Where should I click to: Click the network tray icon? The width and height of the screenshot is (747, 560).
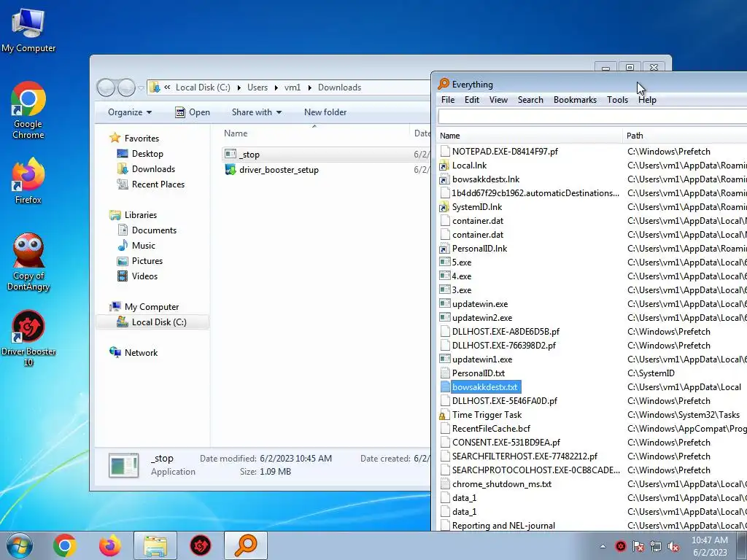tap(656, 547)
